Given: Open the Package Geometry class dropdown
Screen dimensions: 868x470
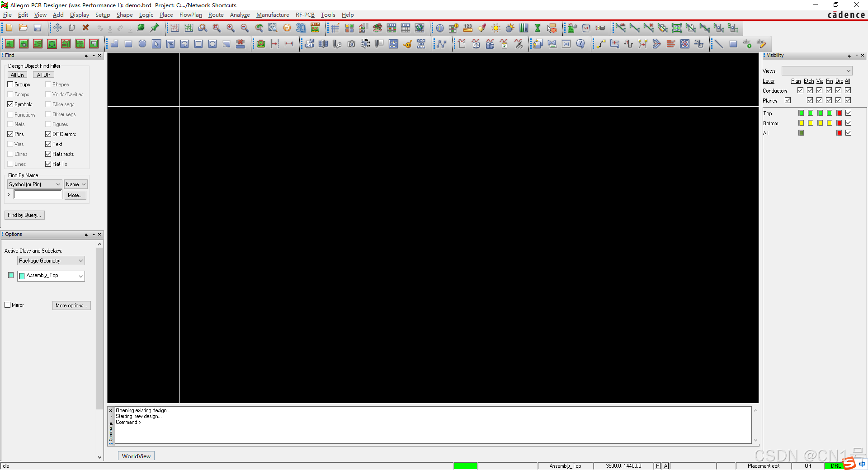Looking at the screenshot, I should (51, 261).
